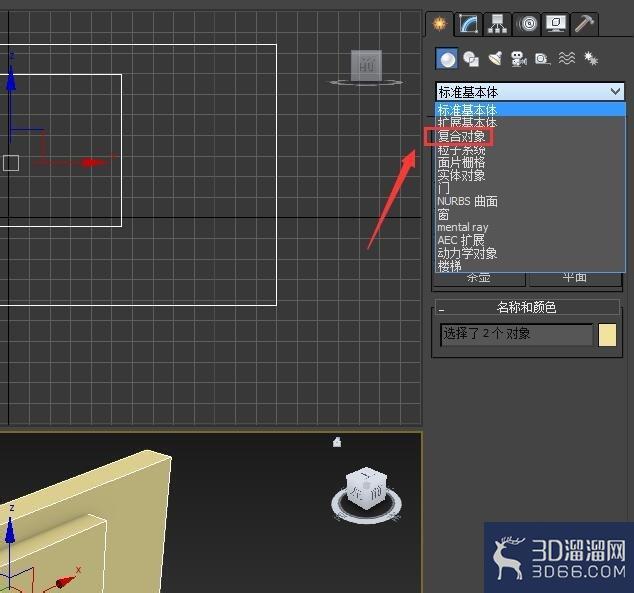Choose 窗 in the dropdown list
Viewport: 634px width, 593px height.
tap(530, 214)
